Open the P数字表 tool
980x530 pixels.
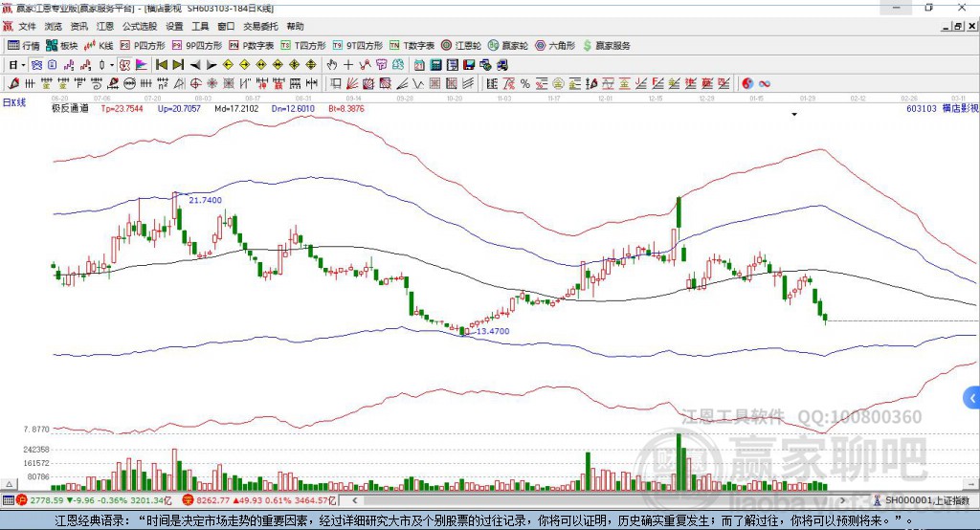[x=252, y=46]
